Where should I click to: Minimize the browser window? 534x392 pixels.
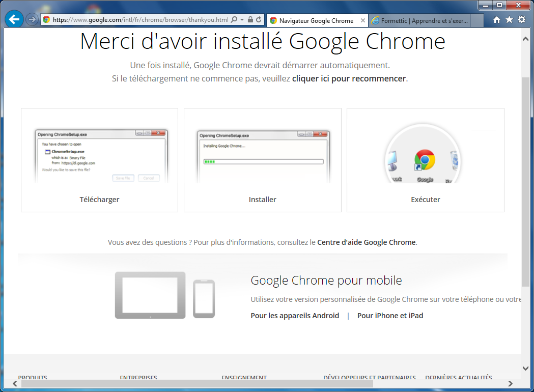tap(485, 5)
